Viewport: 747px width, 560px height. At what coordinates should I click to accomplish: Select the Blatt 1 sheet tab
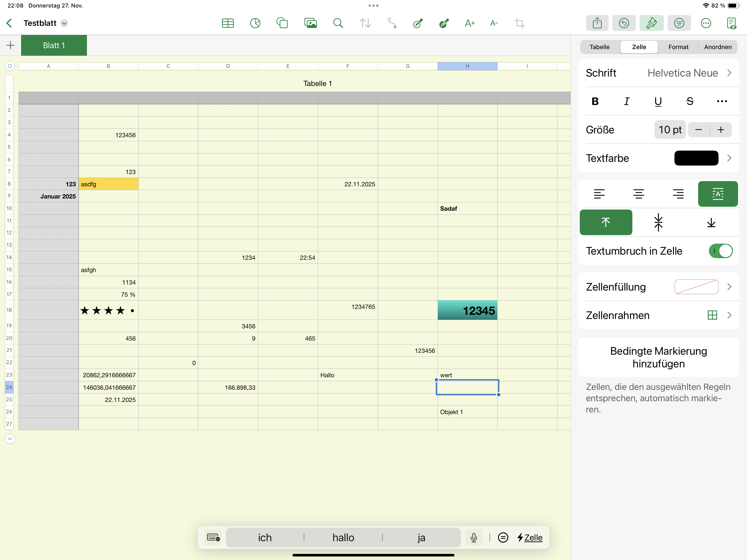point(54,46)
